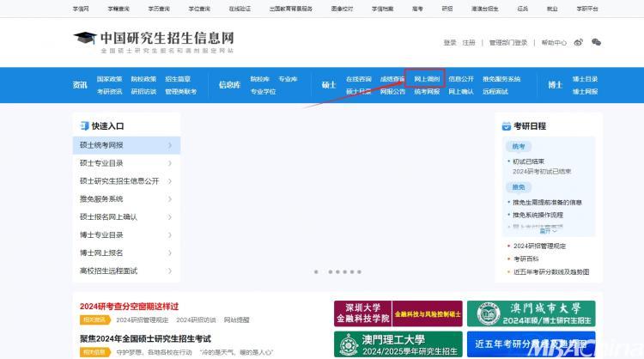
Task: Open the 出国教育背景服务 top link
Action: [x=291, y=9]
